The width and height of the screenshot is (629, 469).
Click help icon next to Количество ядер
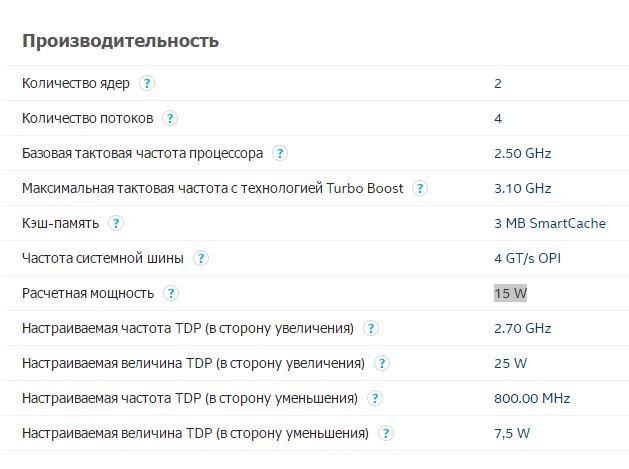tap(147, 83)
